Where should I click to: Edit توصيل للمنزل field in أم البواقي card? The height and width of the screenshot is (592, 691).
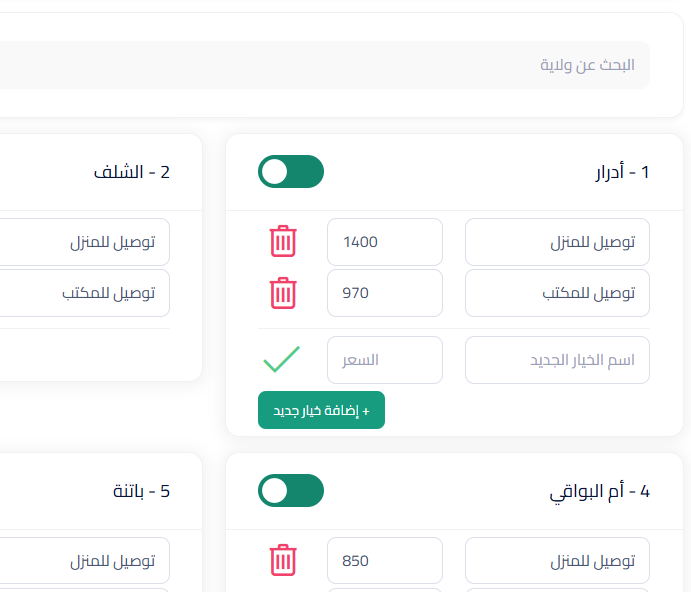tap(557, 561)
